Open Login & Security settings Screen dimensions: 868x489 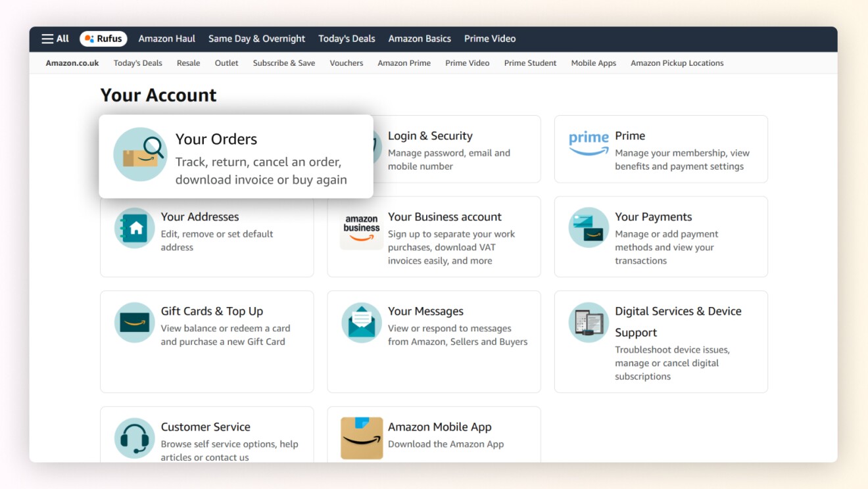(x=431, y=135)
